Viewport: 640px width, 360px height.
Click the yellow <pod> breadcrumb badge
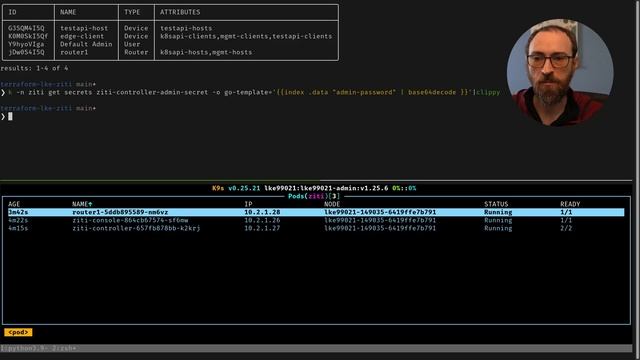point(18,332)
